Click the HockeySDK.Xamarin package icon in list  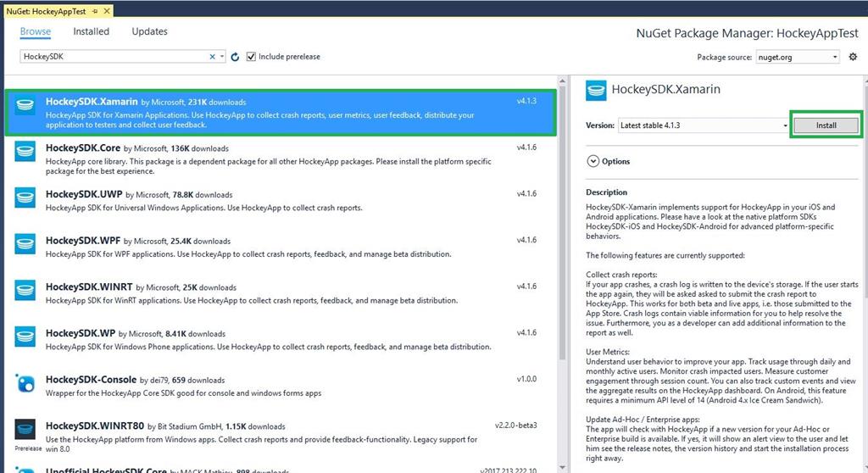point(25,104)
